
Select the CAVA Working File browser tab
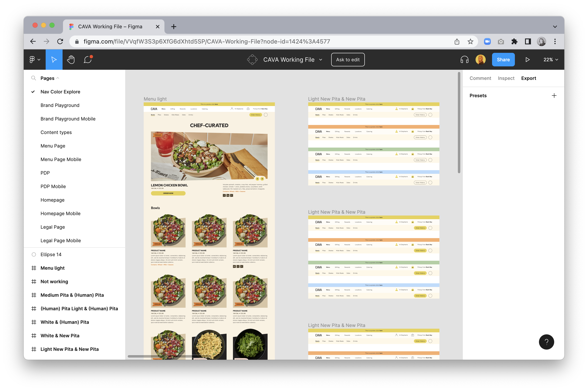click(x=113, y=26)
